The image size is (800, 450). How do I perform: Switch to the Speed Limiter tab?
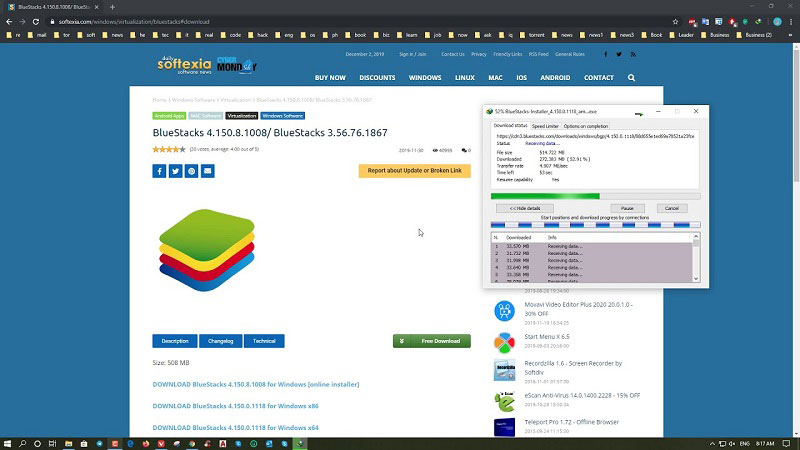545,126
